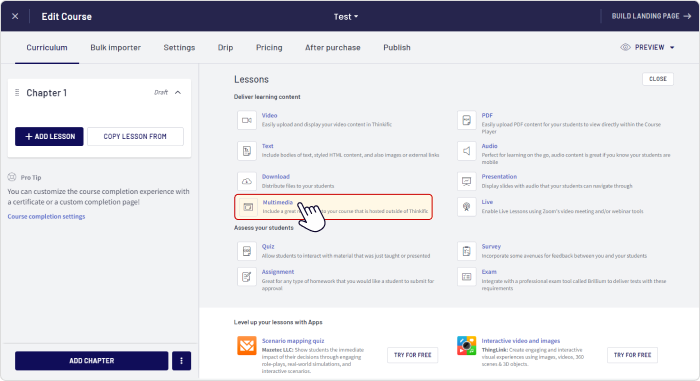
Task: Click the Draft status label
Action: (x=161, y=92)
